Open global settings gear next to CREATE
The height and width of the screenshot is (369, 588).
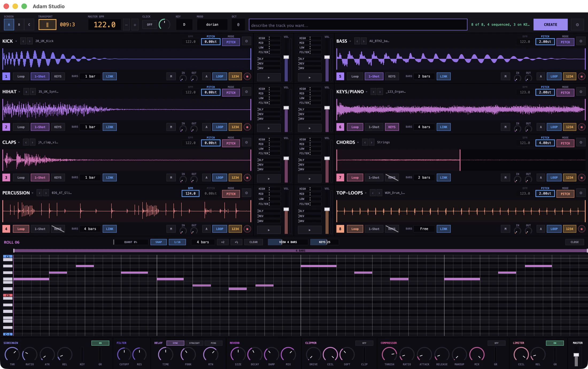(577, 25)
